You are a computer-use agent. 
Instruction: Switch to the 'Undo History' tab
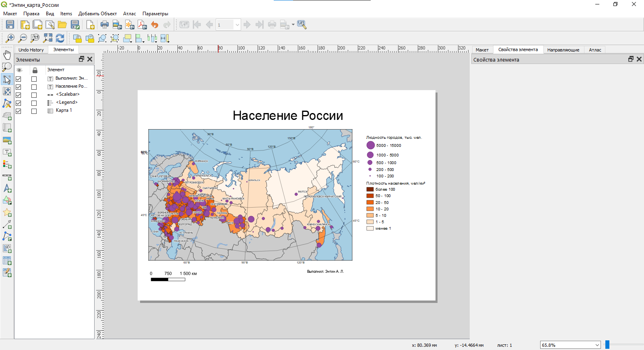31,50
